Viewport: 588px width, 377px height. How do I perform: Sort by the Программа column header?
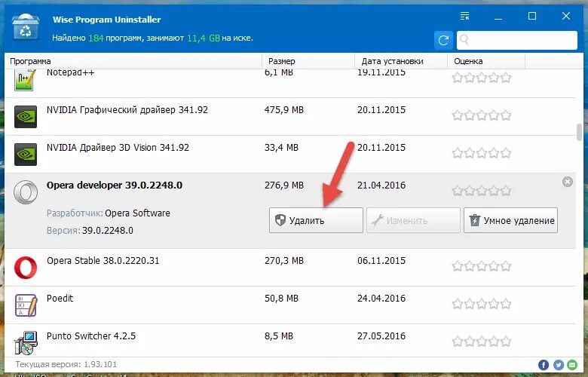point(133,61)
